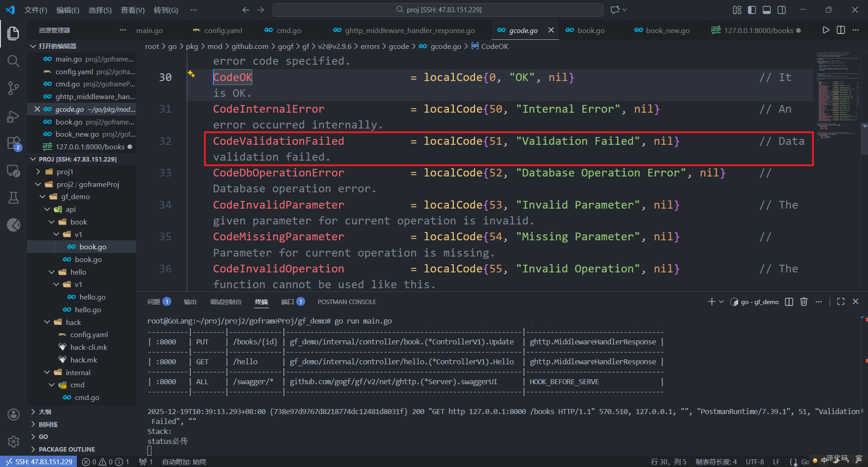Open the Accounts menu icon
This screenshot has height=467, width=868.
click(x=14, y=415)
